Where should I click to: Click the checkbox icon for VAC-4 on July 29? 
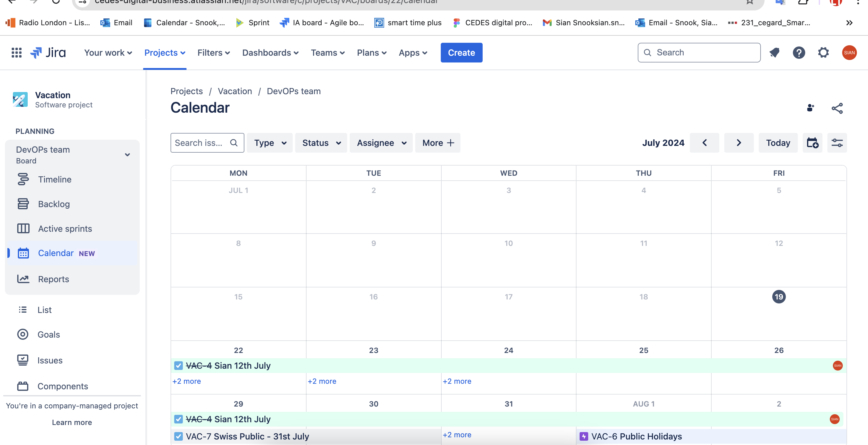coord(179,419)
